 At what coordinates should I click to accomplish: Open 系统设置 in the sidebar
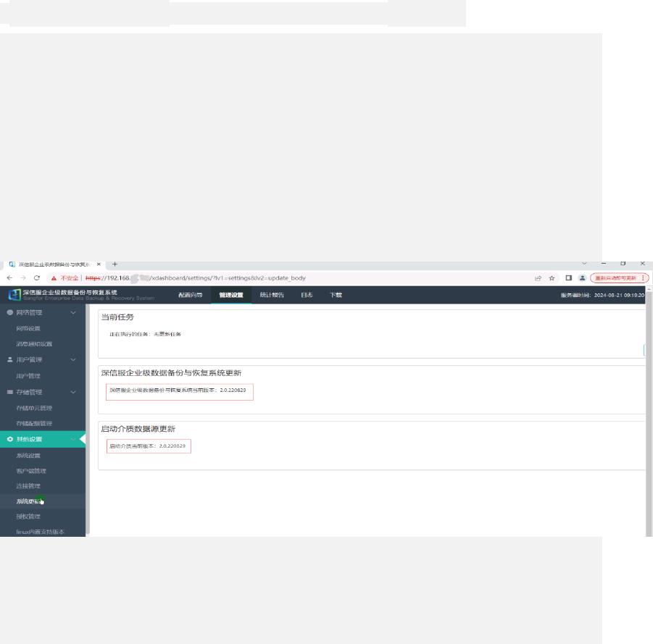tap(28, 456)
